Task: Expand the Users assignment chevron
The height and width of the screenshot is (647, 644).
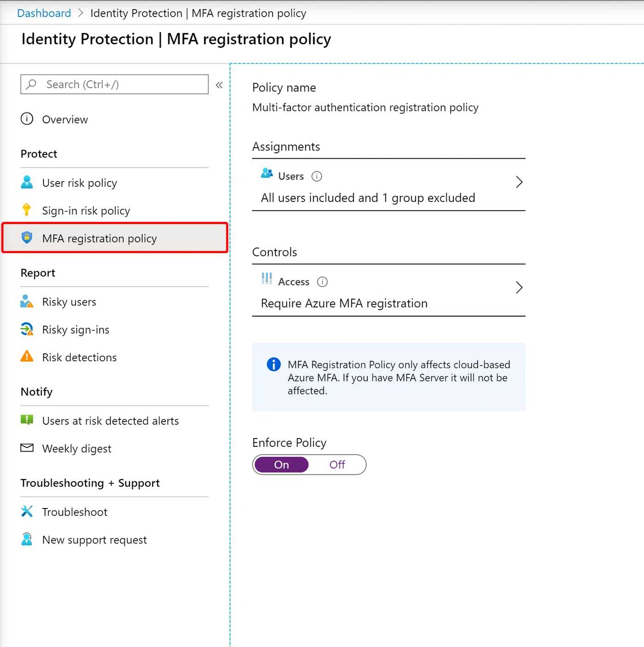Action: click(x=519, y=182)
